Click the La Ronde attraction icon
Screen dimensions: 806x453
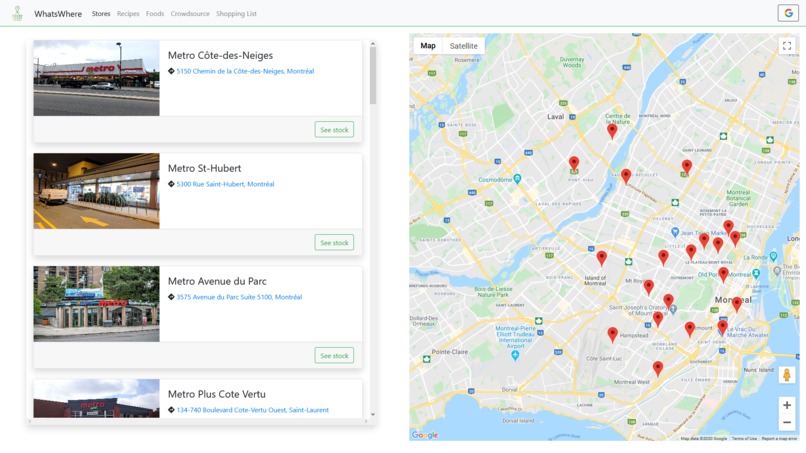[773, 257]
